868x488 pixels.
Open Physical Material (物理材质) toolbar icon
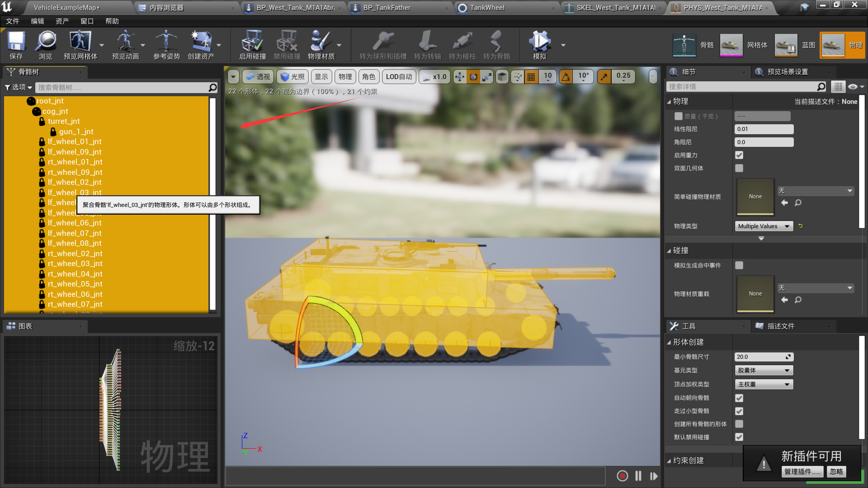(x=321, y=42)
